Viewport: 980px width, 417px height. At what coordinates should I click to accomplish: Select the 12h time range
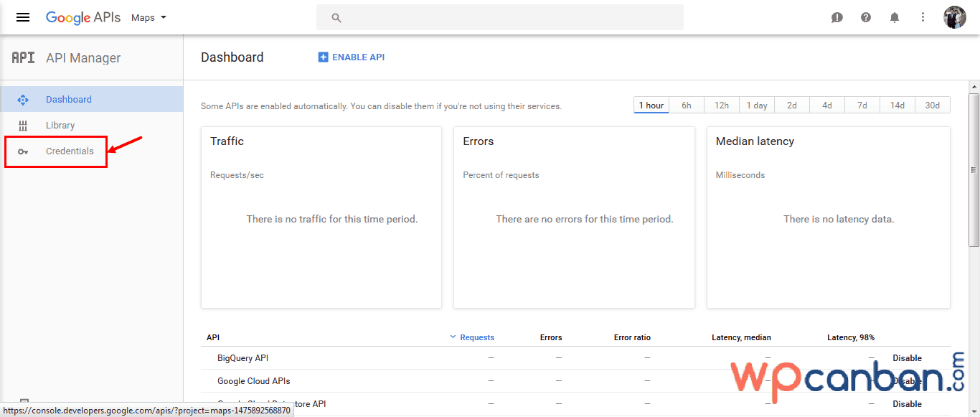click(x=722, y=105)
